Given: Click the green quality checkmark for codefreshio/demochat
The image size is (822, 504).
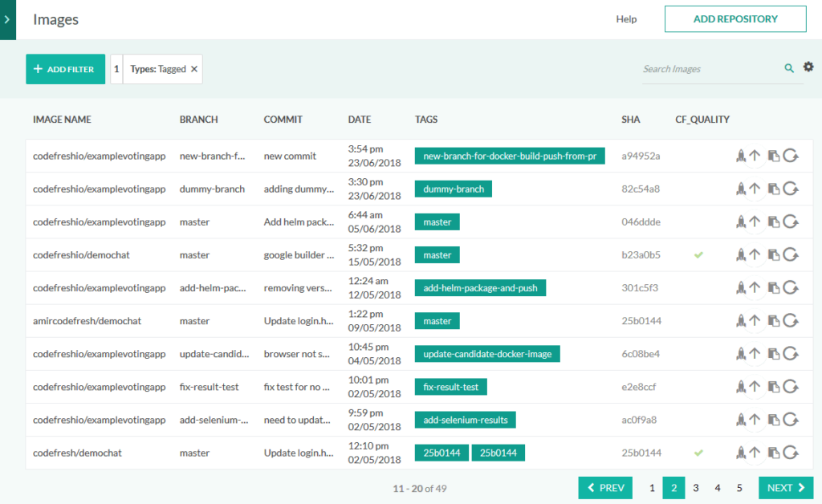Looking at the screenshot, I should click(698, 254).
